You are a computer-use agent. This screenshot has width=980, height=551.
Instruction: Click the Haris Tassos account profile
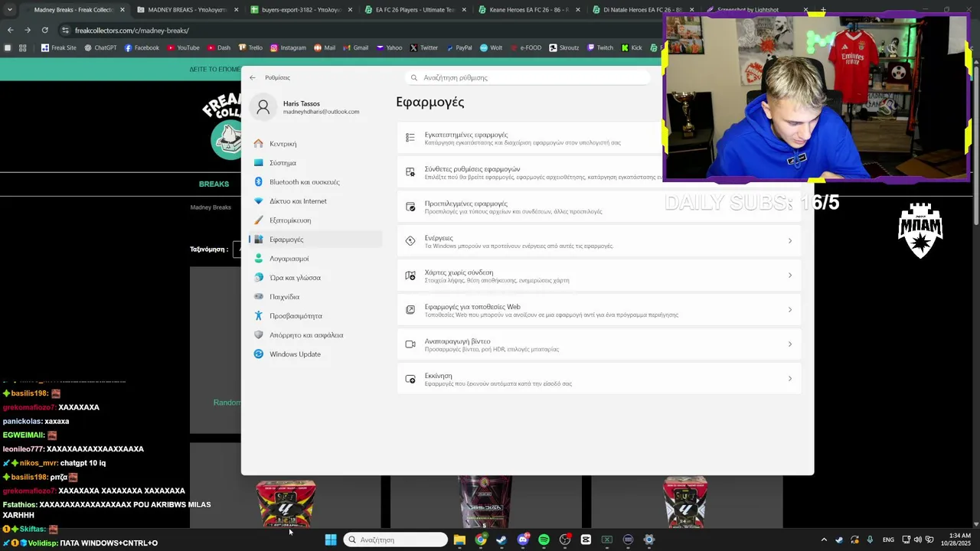(x=306, y=107)
